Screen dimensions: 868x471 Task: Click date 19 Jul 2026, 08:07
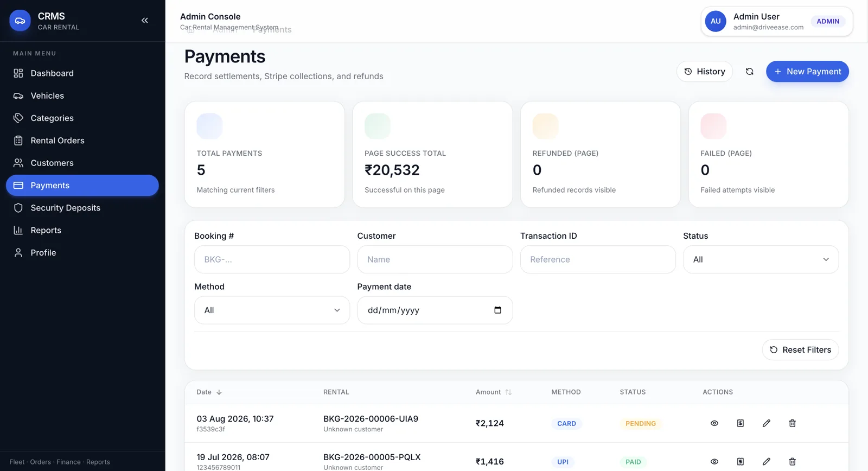click(x=233, y=457)
